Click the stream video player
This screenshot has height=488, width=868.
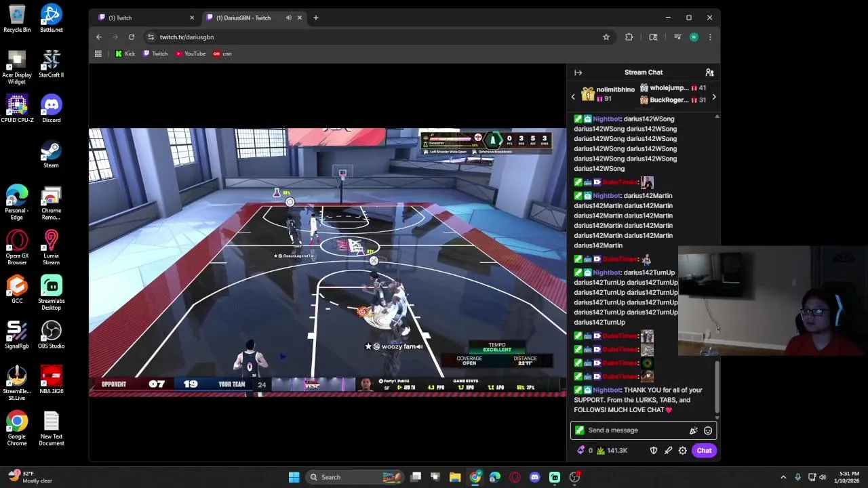click(328, 262)
